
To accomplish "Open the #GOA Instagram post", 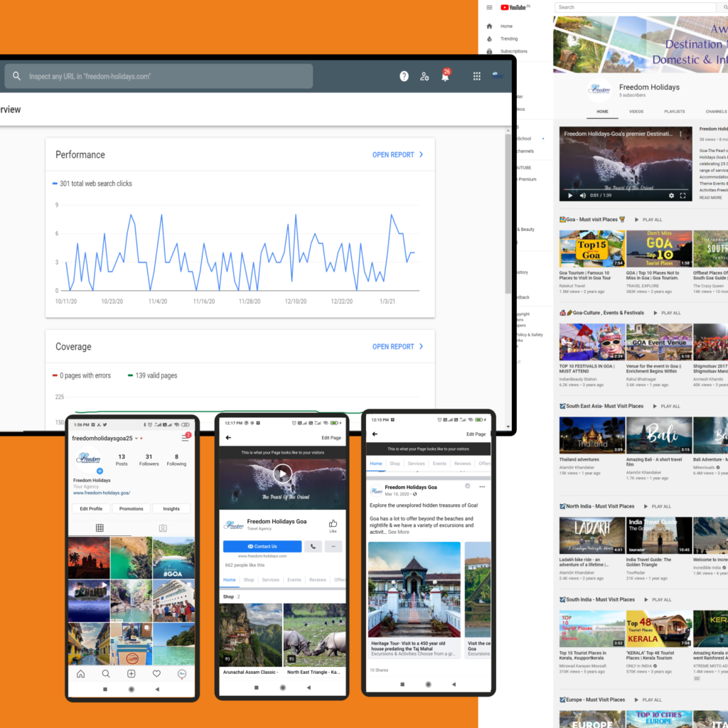I will (x=173, y=557).
